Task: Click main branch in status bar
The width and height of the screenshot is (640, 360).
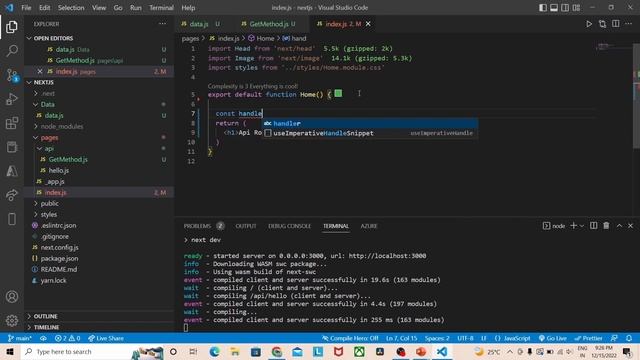Action: (x=20, y=338)
